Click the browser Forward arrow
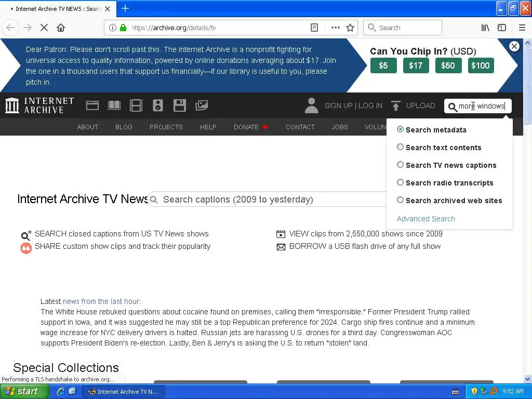The height and width of the screenshot is (399, 532). [x=28, y=28]
